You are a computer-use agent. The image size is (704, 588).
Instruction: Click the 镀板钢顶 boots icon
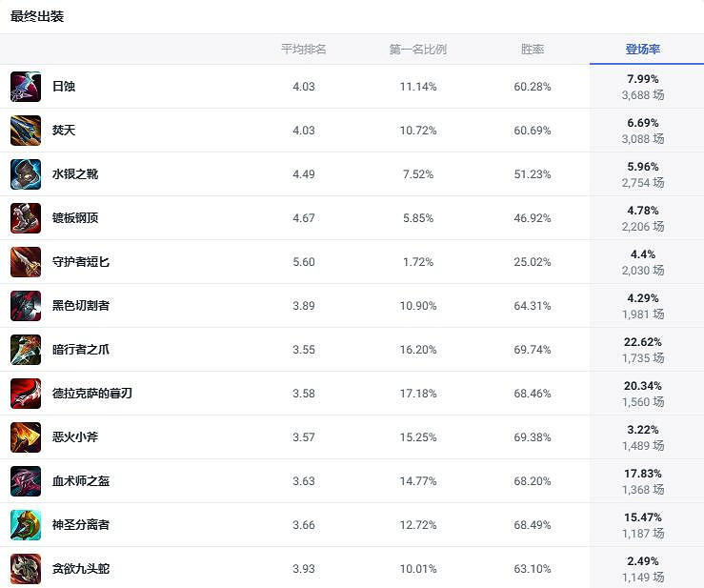[26, 218]
